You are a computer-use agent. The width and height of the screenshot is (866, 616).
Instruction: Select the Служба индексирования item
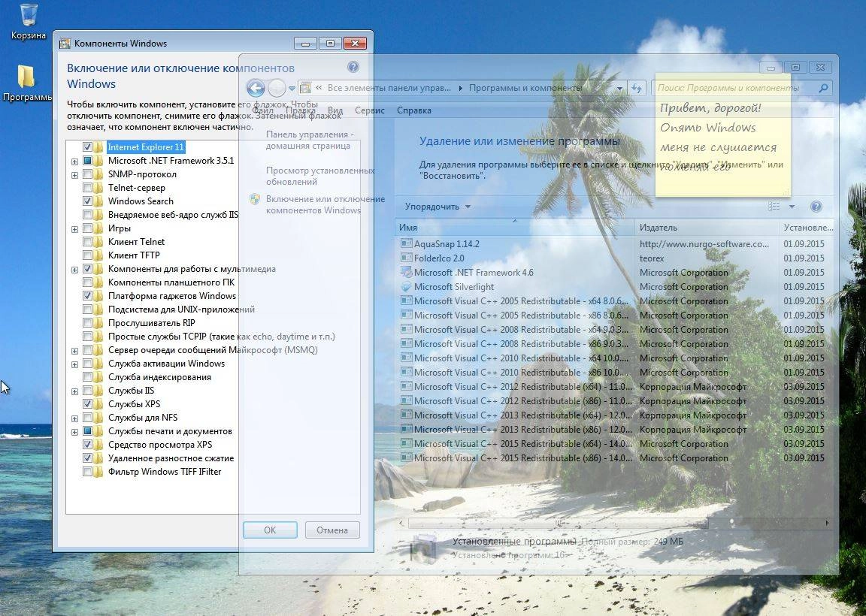click(159, 377)
